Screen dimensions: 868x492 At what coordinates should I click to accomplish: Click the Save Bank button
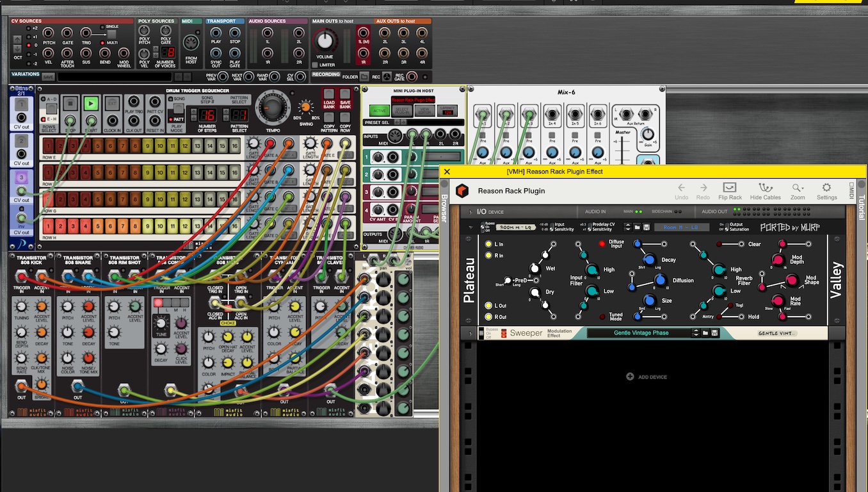point(345,94)
